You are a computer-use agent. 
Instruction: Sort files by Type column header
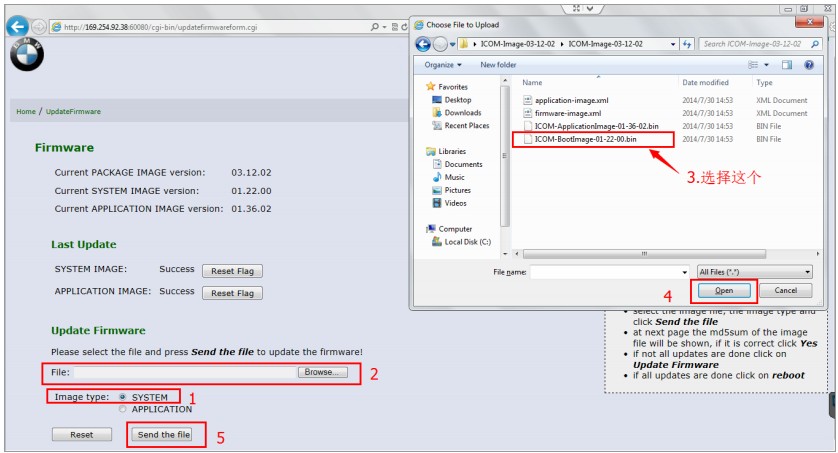click(x=764, y=82)
